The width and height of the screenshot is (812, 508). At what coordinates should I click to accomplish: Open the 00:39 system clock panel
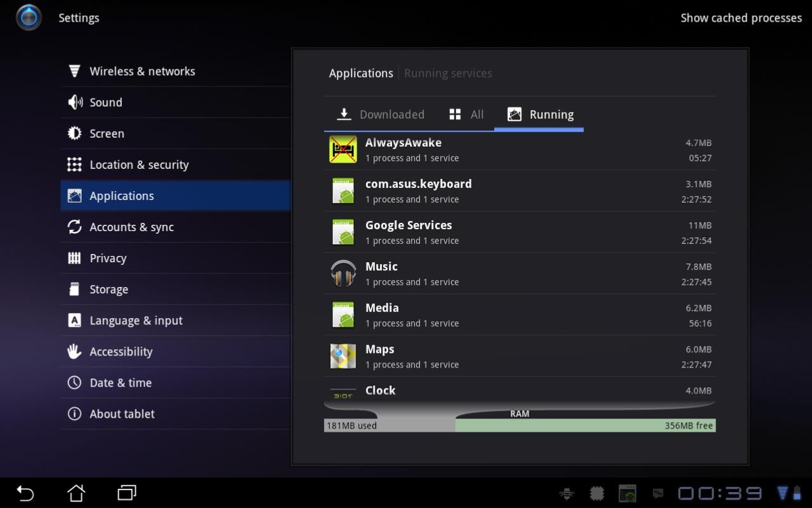pyautogui.click(x=720, y=493)
